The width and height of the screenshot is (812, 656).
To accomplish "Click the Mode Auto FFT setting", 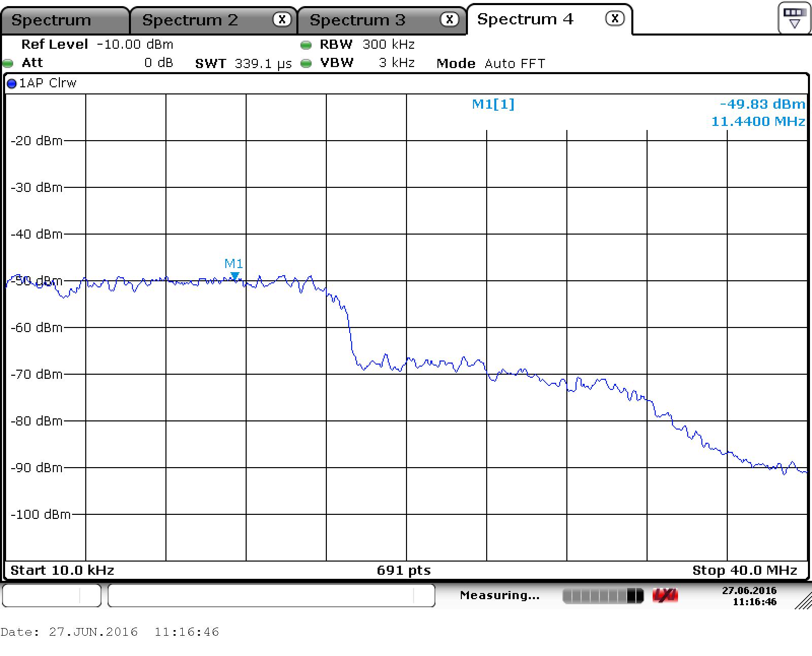I will [490, 63].
